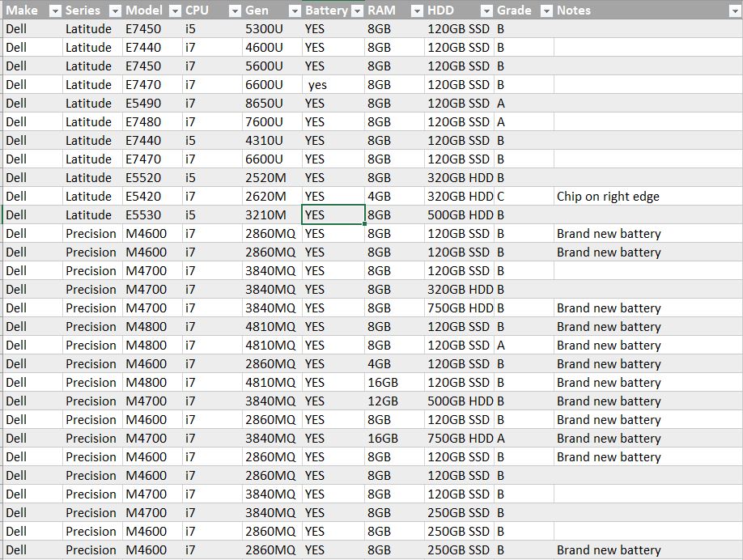Open the Gen column filter dropdown
The width and height of the screenshot is (743, 560).
click(x=295, y=11)
